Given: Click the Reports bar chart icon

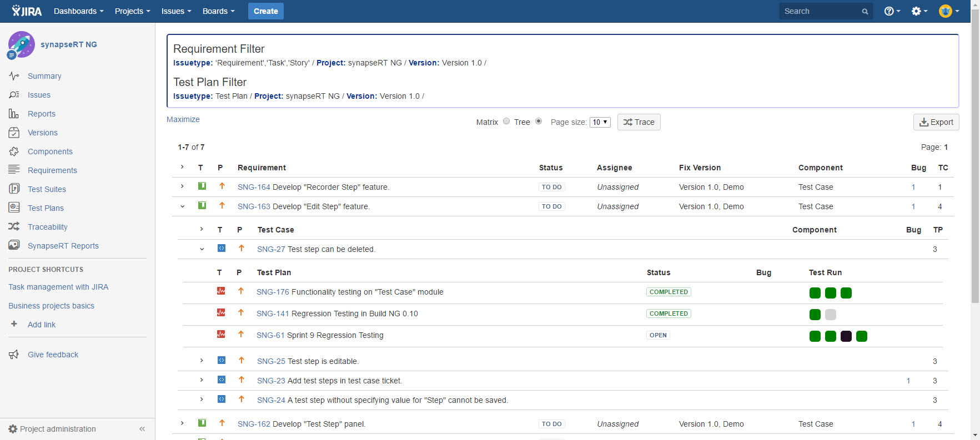Looking at the screenshot, I should [x=14, y=114].
